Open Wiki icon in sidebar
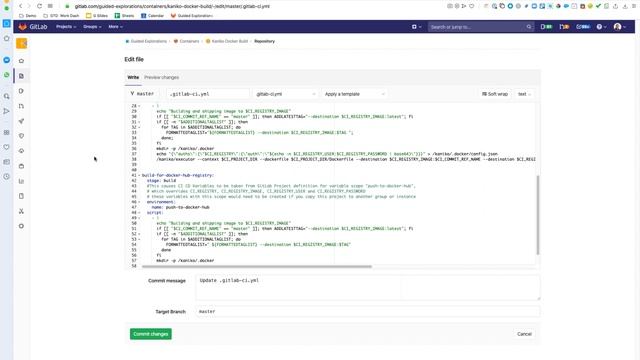 tap(21, 196)
